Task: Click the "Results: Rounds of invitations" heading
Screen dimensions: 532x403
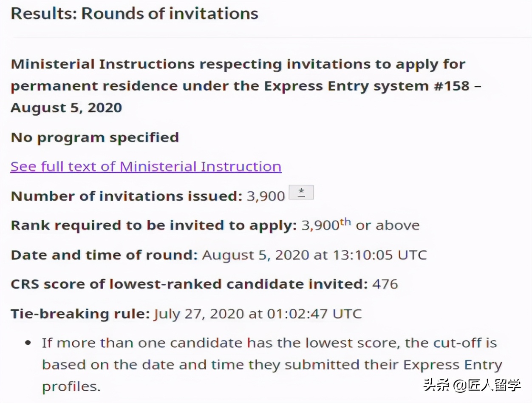Action: pyautogui.click(x=134, y=14)
